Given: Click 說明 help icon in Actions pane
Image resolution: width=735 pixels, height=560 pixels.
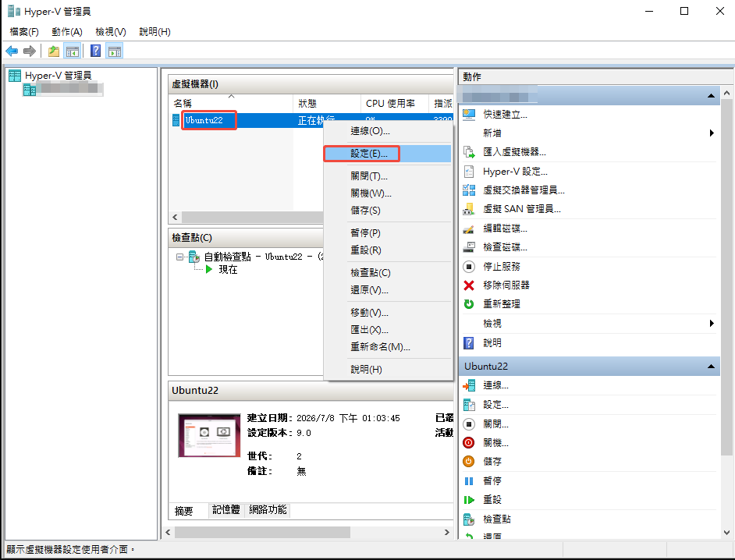Looking at the screenshot, I should (469, 343).
